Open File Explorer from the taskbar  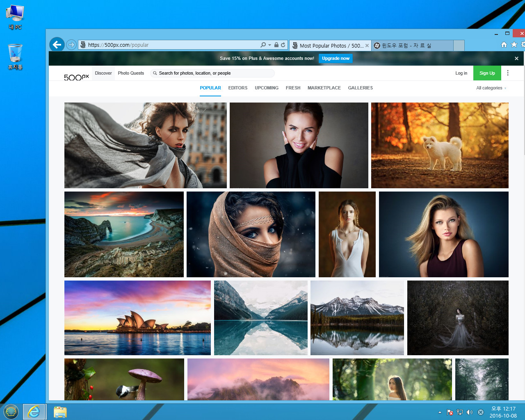60,412
